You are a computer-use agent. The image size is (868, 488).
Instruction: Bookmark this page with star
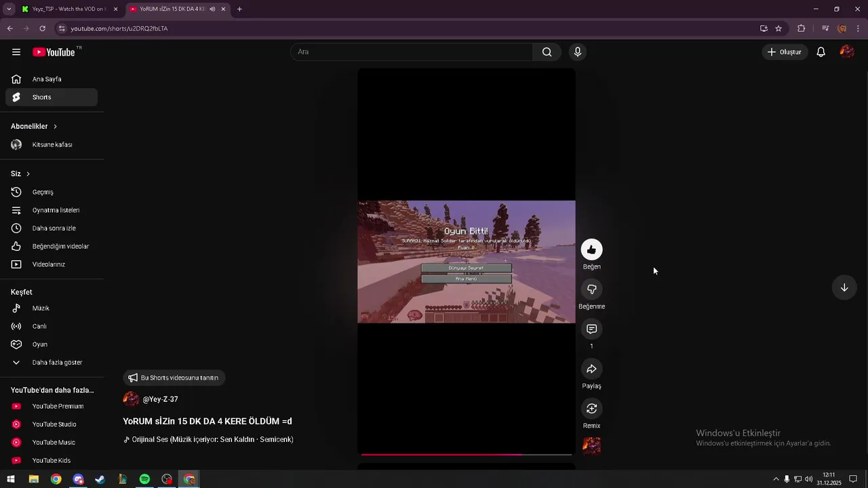pyautogui.click(x=778, y=28)
